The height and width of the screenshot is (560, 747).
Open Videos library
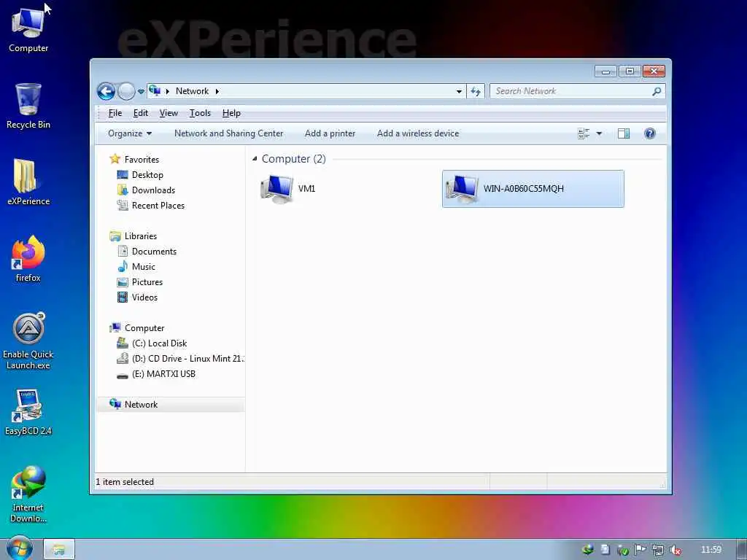pos(144,297)
